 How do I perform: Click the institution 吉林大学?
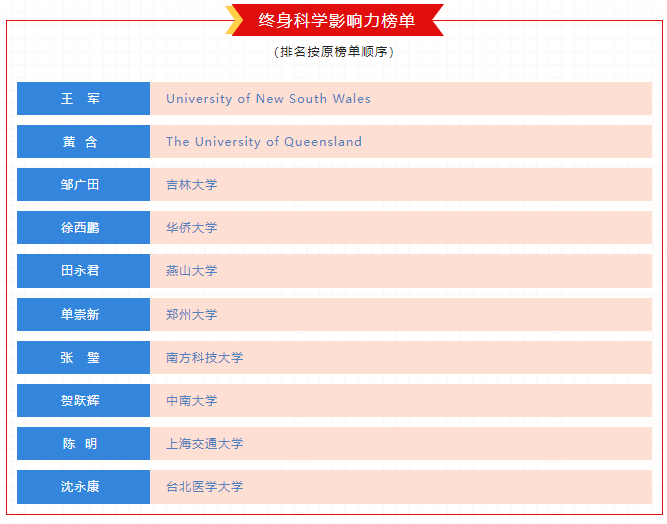point(191,185)
